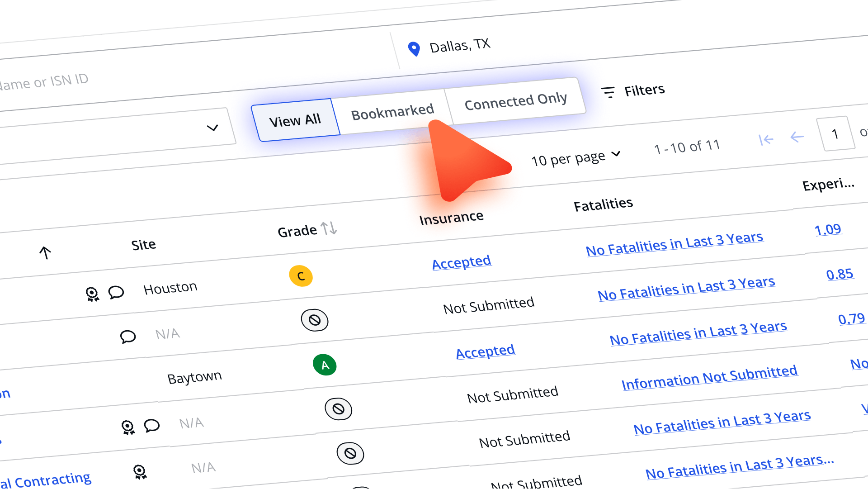Open the truncated No Fatalities in Last 3 Years... link
868x489 pixels.
740,466
